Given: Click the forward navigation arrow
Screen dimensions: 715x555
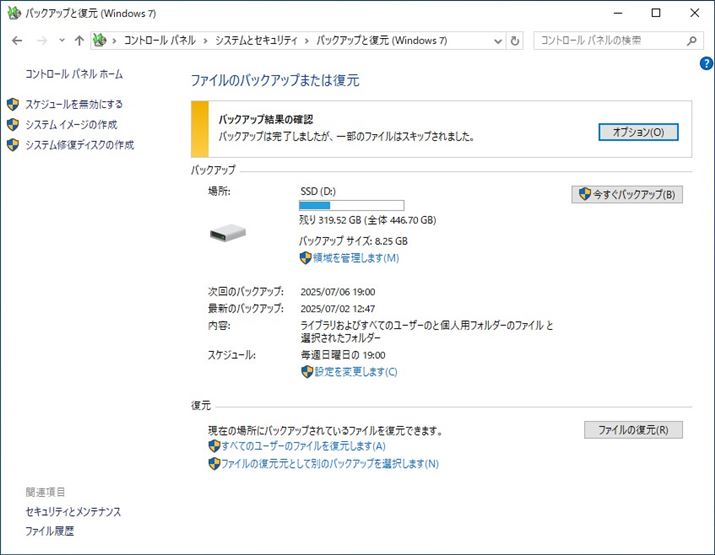Looking at the screenshot, I should (42, 41).
